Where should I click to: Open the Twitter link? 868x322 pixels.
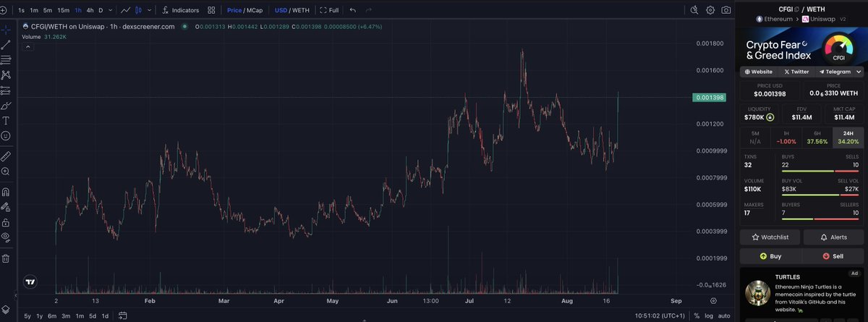point(796,72)
